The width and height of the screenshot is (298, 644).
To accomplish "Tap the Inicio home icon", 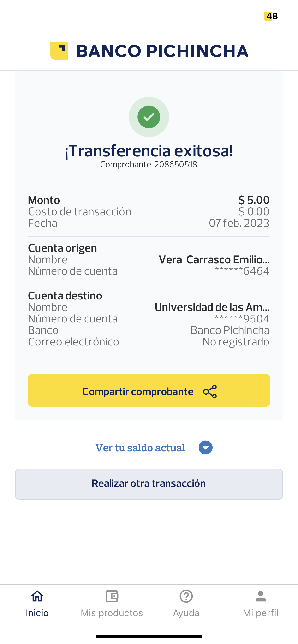I will pyautogui.click(x=37, y=596).
